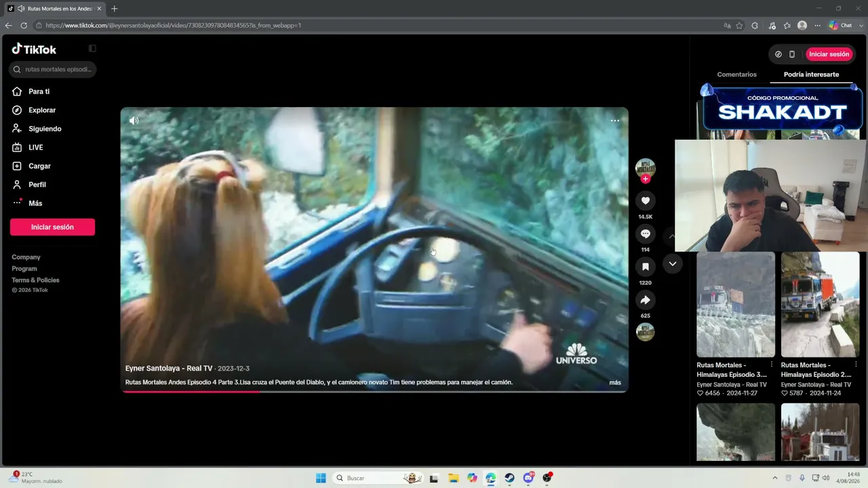The image size is (868, 488).
Task: Go back in the browser
Action: [x=9, y=26]
